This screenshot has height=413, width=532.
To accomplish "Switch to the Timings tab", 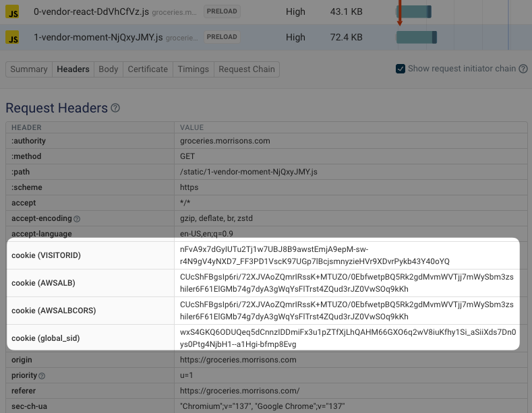I will [x=193, y=69].
